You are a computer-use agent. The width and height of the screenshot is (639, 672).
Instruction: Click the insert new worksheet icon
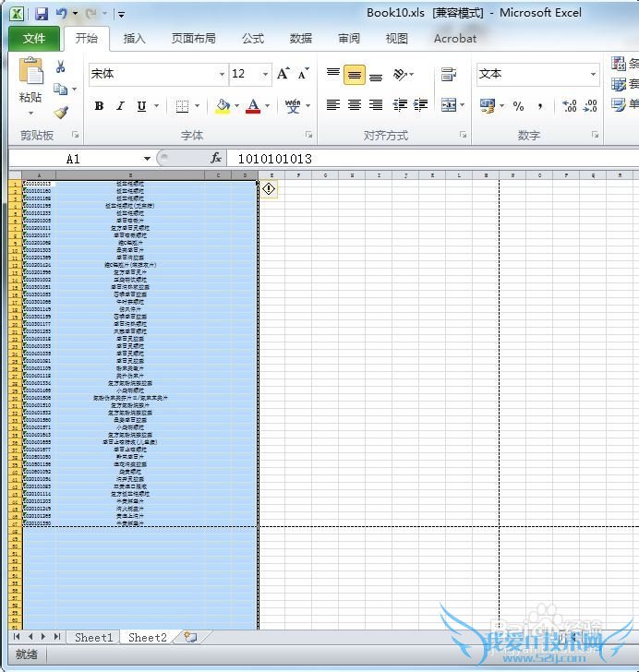click(x=190, y=637)
